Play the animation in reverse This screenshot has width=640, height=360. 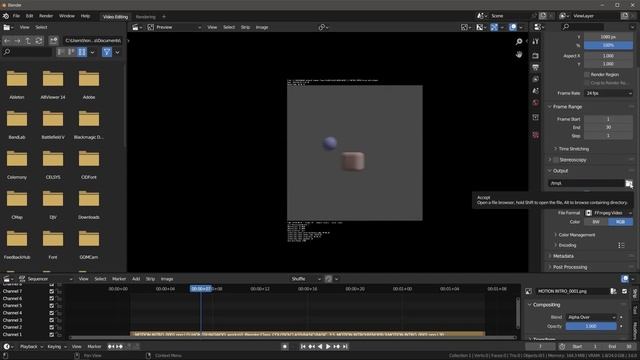coord(320,347)
